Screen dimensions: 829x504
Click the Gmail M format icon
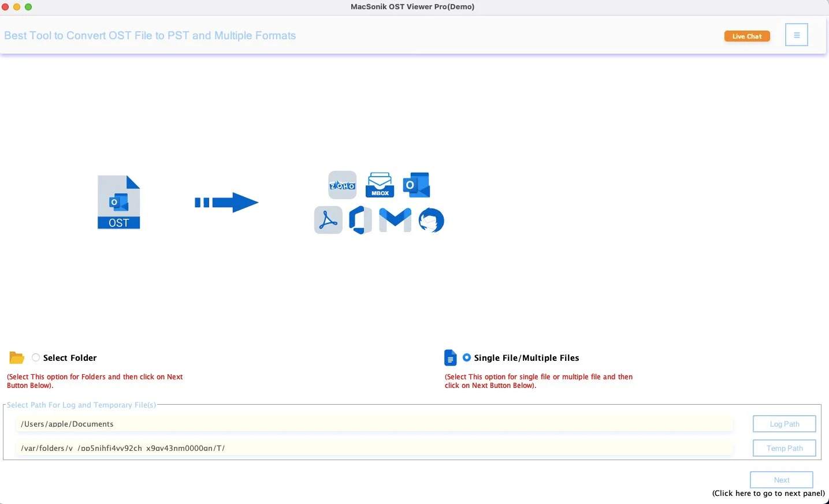[x=395, y=220]
